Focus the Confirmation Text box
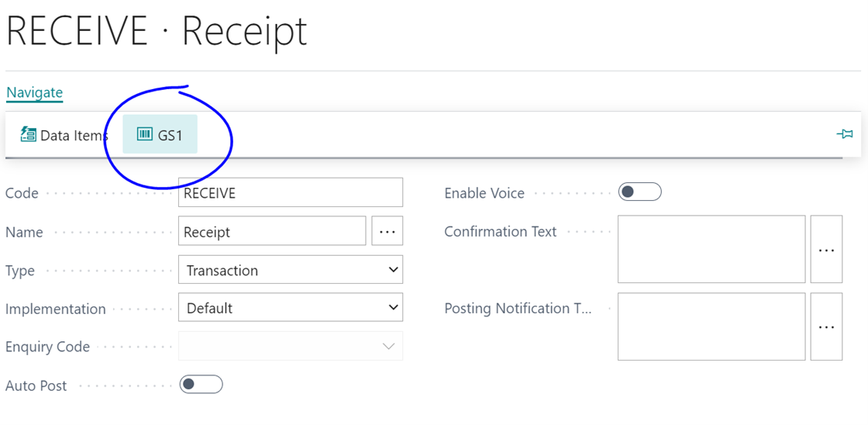The width and height of the screenshot is (868, 425). click(711, 250)
